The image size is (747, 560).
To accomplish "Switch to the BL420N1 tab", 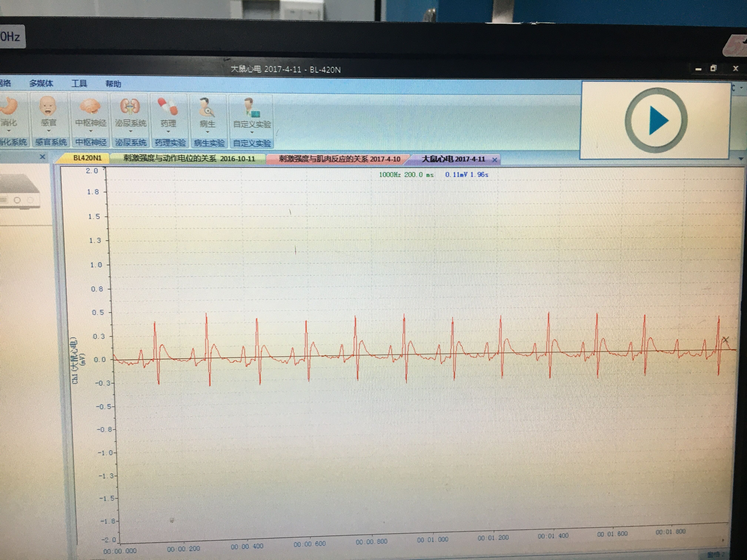I will (87, 158).
